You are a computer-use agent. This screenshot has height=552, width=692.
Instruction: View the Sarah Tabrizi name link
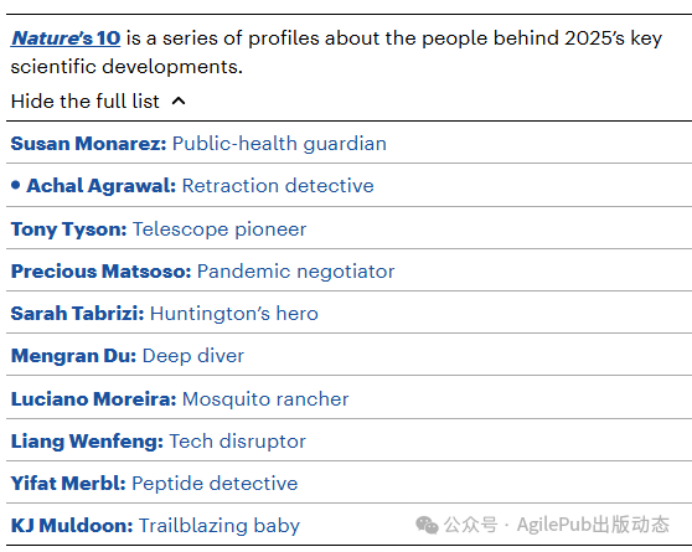(x=78, y=314)
